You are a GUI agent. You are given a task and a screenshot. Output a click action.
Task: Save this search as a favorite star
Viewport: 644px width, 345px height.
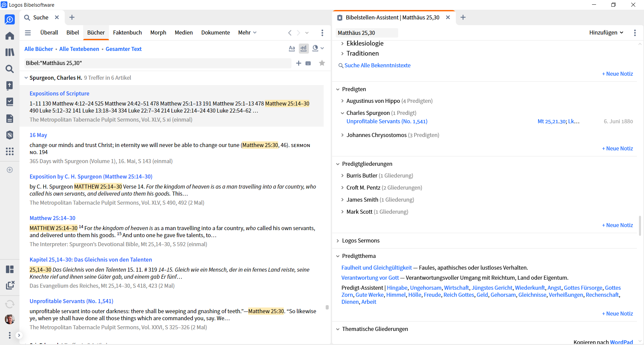(322, 63)
